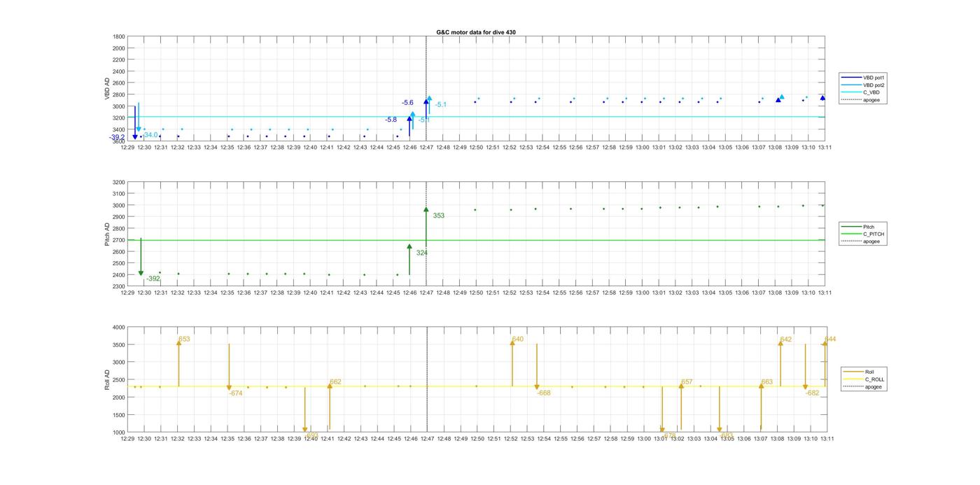This screenshot has width=980, height=485.
Task: Click the '663' roll data label
Action: pos(767,382)
